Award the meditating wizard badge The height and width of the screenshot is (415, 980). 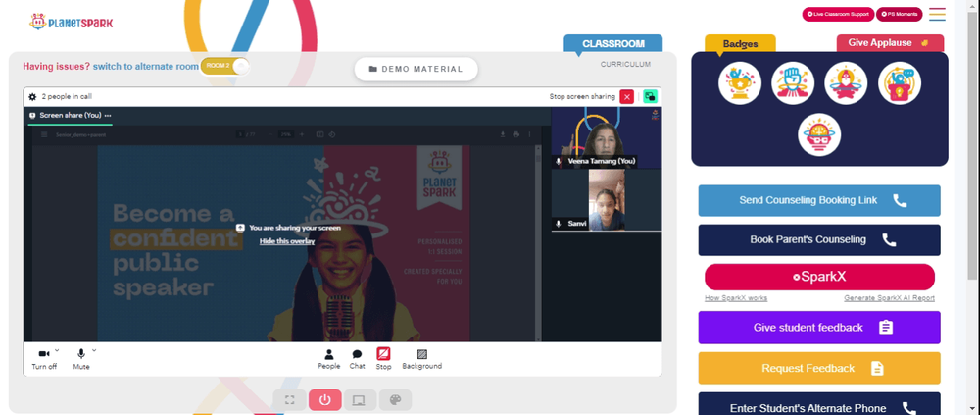(846, 83)
